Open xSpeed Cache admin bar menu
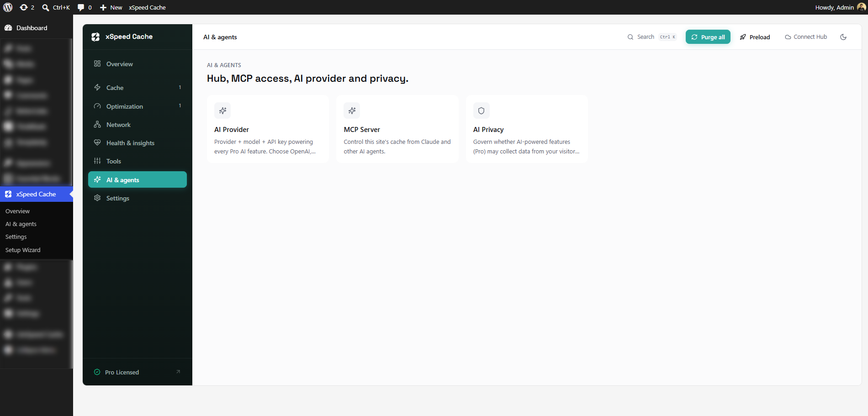 click(147, 7)
